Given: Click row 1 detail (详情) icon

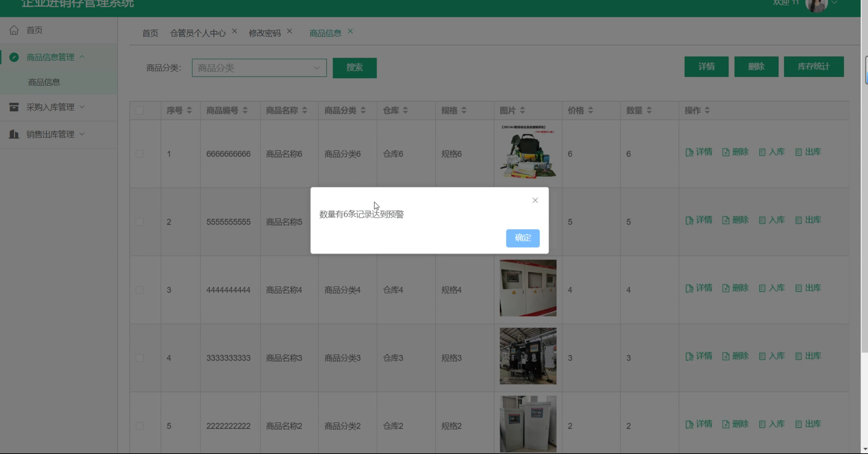Looking at the screenshot, I should 689,152.
